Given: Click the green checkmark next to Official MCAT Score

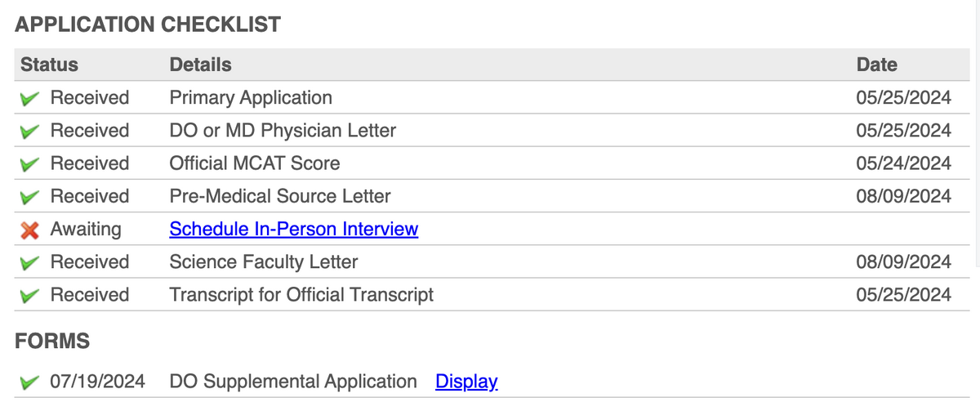Looking at the screenshot, I should (30, 163).
